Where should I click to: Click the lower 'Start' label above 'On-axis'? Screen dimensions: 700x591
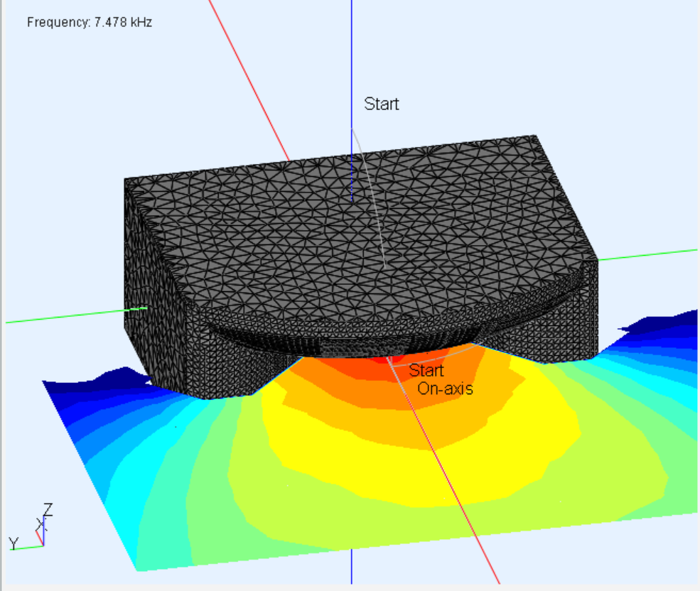point(426,371)
